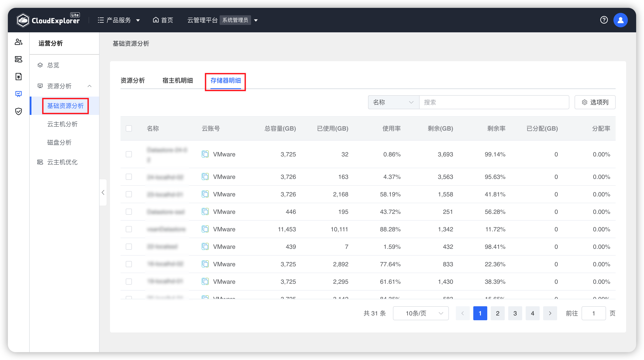The width and height of the screenshot is (644, 360).
Task: Click the VMware icon in the 77.64% row
Action: pos(205,264)
